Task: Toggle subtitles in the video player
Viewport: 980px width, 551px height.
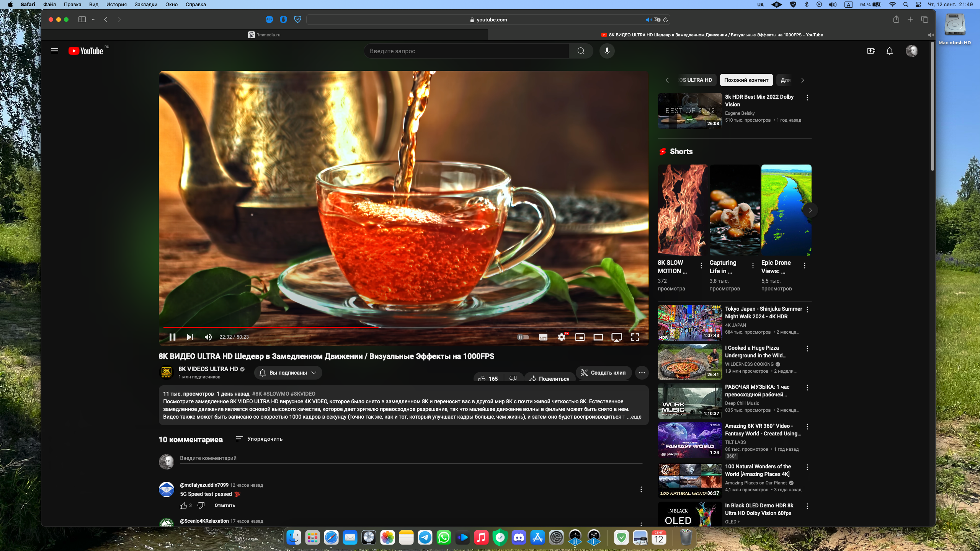Action: 543,337
